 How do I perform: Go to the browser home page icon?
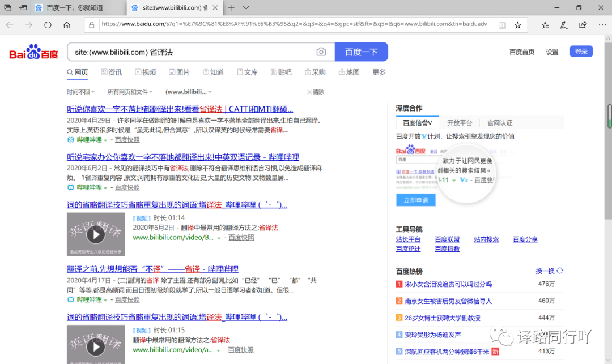(67, 25)
